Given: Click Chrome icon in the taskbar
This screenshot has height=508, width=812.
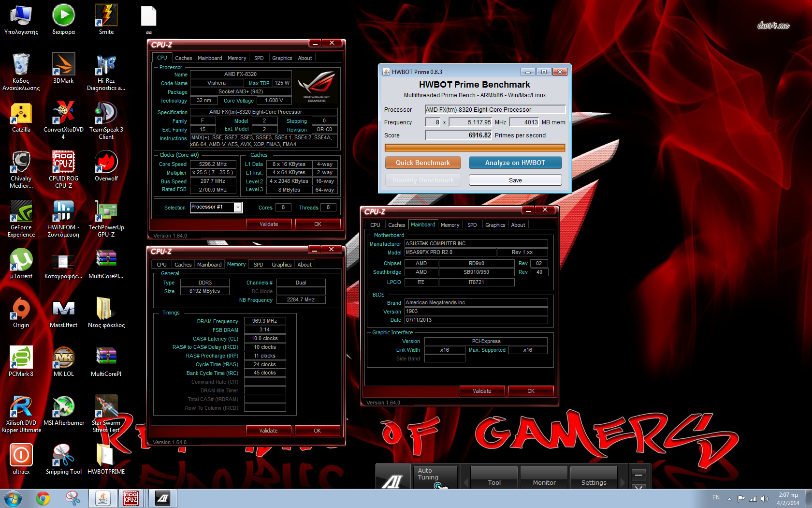Looking at the screenshot, I should pyautogui.click(x=43, y=498).
